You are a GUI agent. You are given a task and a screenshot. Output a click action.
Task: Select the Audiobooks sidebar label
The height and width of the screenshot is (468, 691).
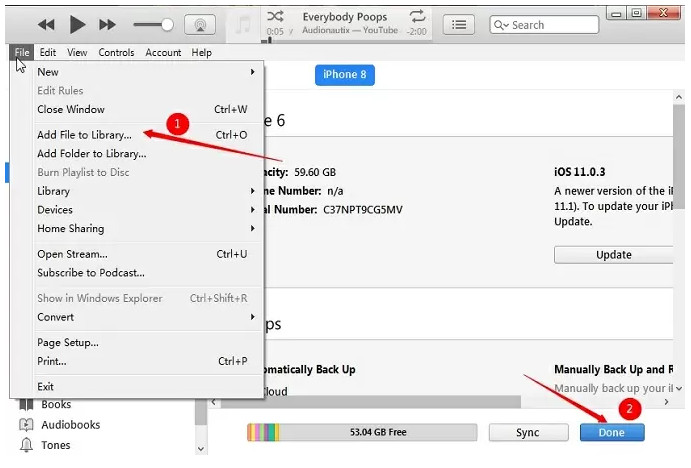pos(71,424)
